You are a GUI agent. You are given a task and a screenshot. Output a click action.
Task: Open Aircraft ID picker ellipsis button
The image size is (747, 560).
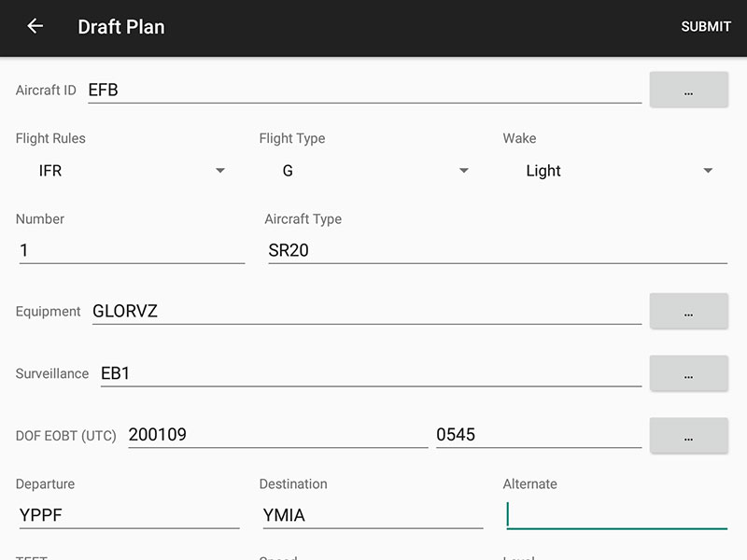tap(688, 90)
